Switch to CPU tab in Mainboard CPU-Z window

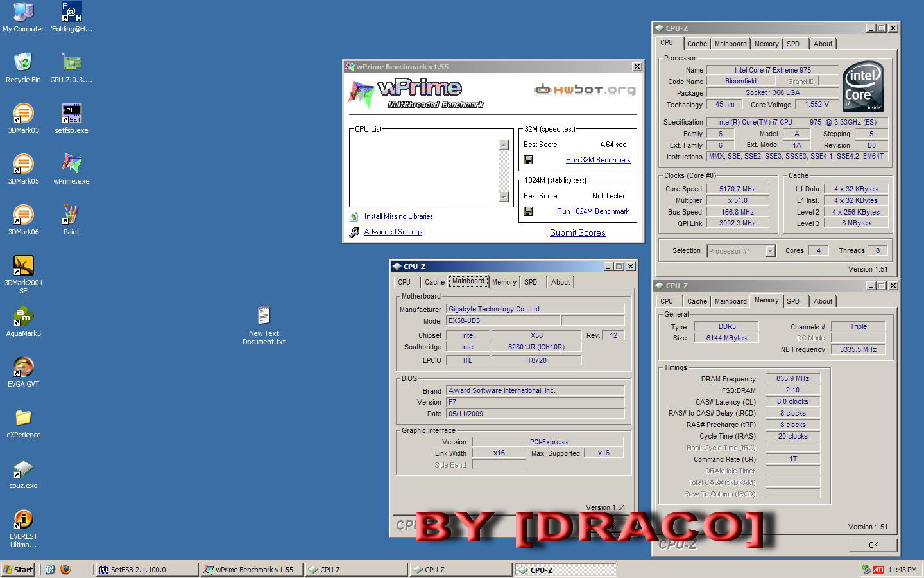click(x=404, y=282)
